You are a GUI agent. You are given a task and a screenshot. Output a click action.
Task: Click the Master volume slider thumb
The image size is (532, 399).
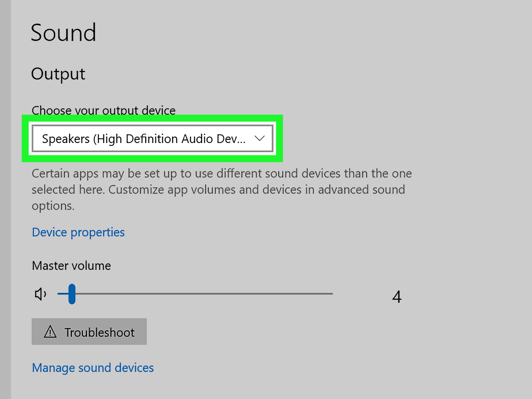[x=72, y=294]
